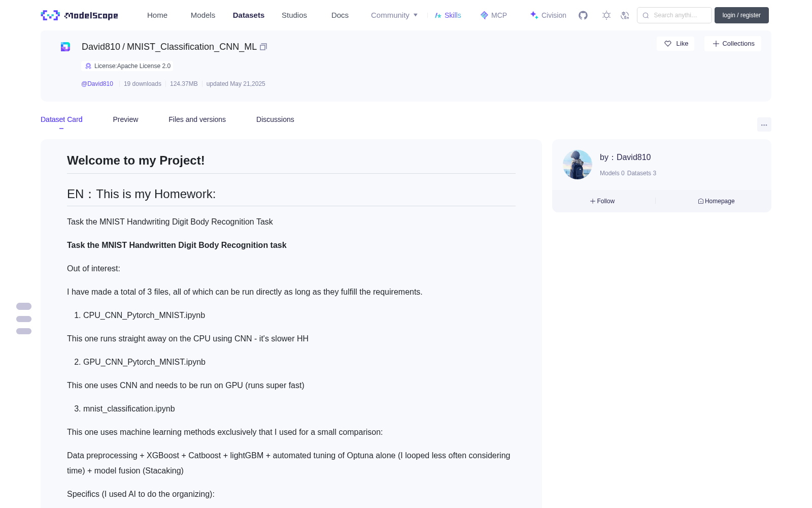Click the list item 'CPU_CNN_Pytorch_MNIST.ipynb'
The image size is (812, 508).
[x=144, y=315]
